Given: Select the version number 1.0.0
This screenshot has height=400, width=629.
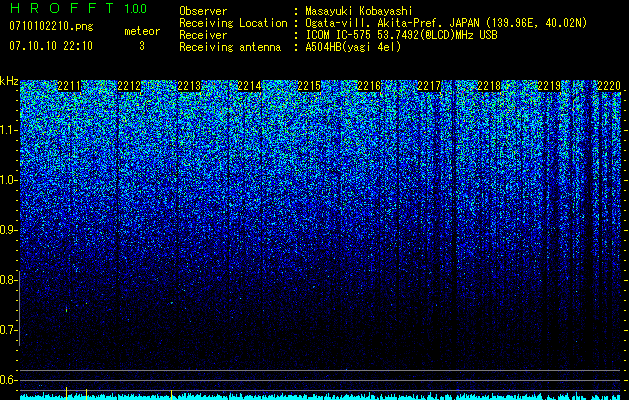Looking at the screenshot, I should (135, 9).
